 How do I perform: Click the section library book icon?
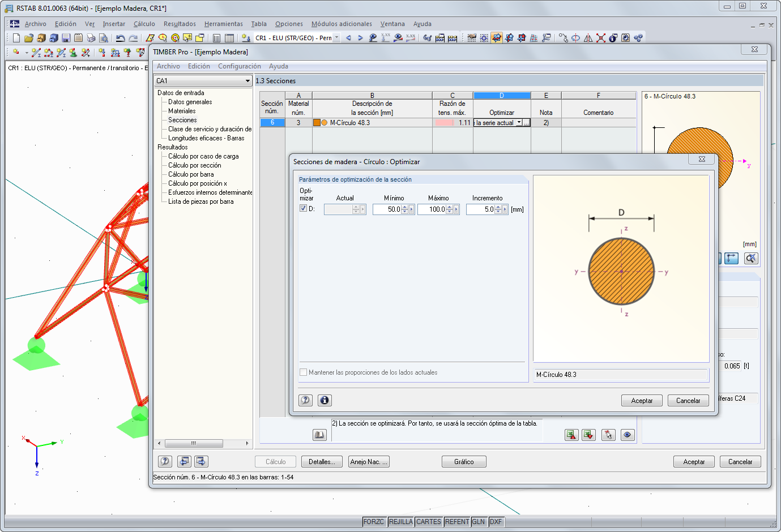tap(319, 435)
